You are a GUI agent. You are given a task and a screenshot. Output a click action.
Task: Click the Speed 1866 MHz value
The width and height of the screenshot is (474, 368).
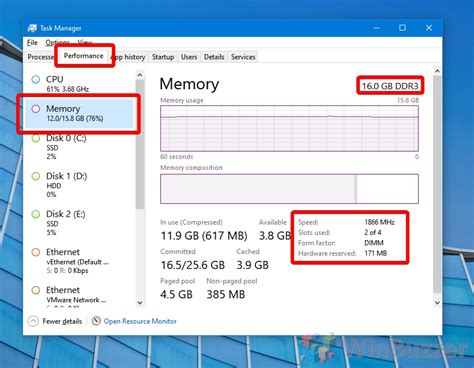[379, 222]
